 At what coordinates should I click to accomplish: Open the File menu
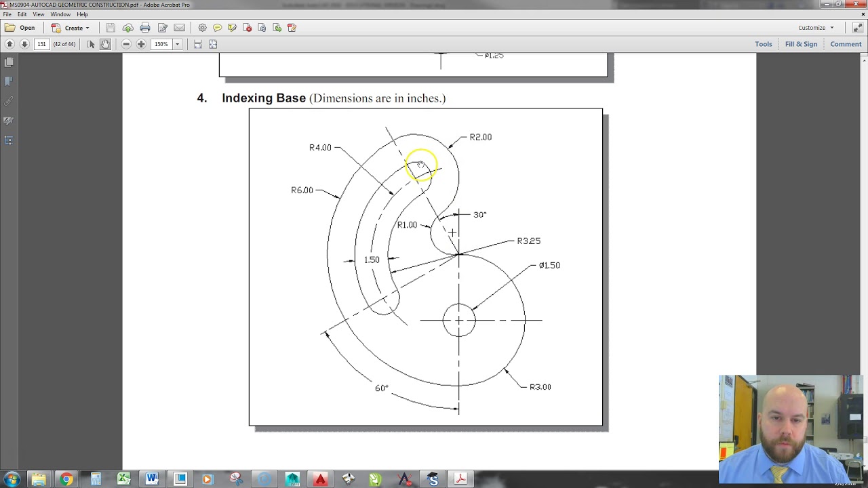pos(7,14)
